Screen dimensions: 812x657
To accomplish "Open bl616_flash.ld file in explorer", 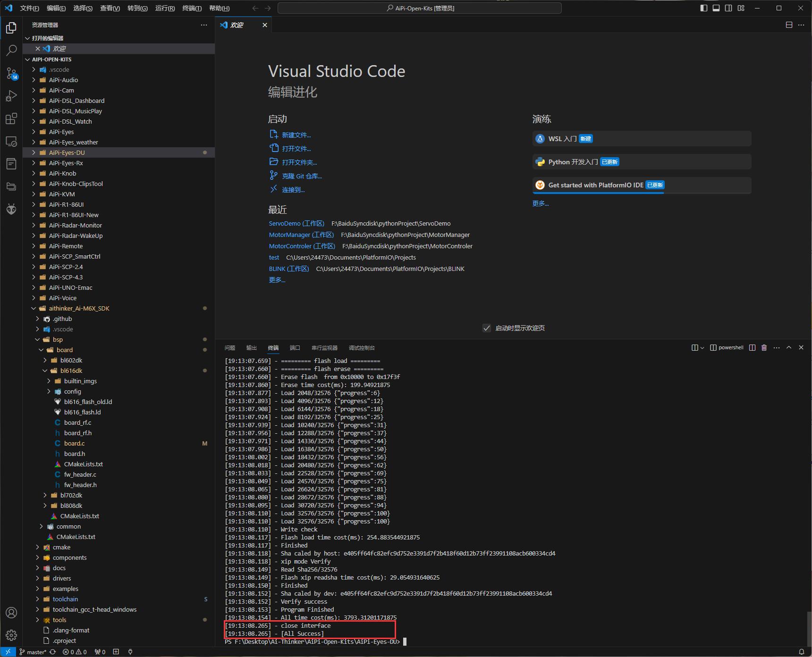I will 82,412.
